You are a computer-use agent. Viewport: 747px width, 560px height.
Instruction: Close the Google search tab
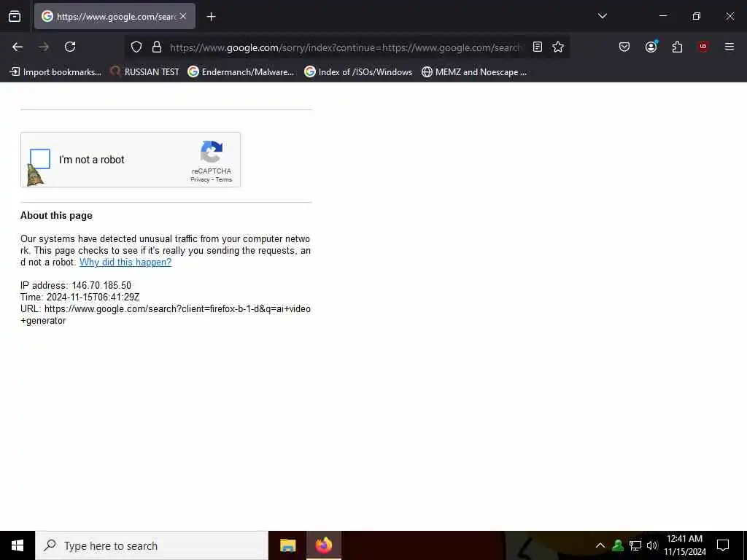click(x=183, y=16)
